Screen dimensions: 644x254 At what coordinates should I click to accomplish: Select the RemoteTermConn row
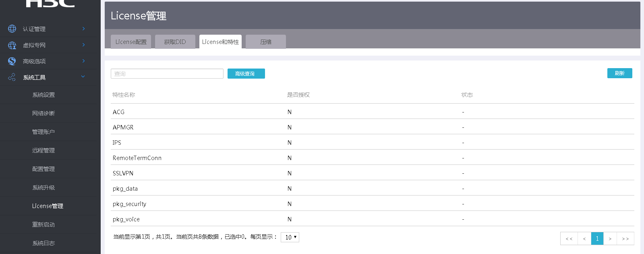point(373,158)
